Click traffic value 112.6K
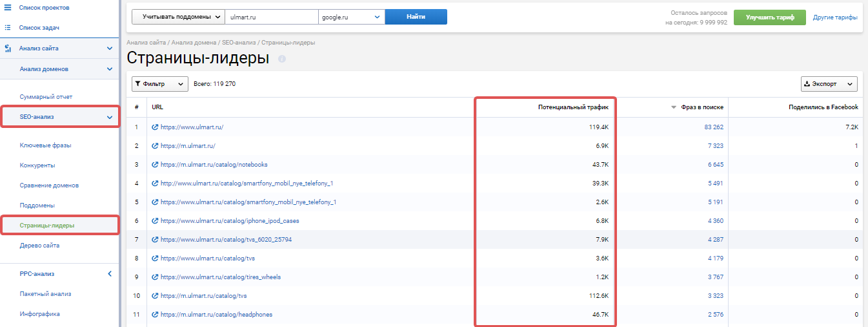This screenshot has height=327, width=868. 598,296
